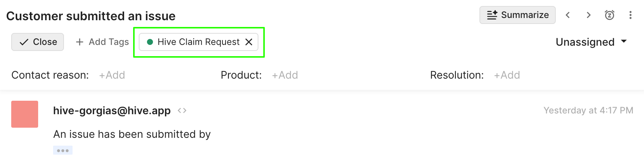The image size is (644, 167).
Task: Click Add Tags
Action: point(102,42)
